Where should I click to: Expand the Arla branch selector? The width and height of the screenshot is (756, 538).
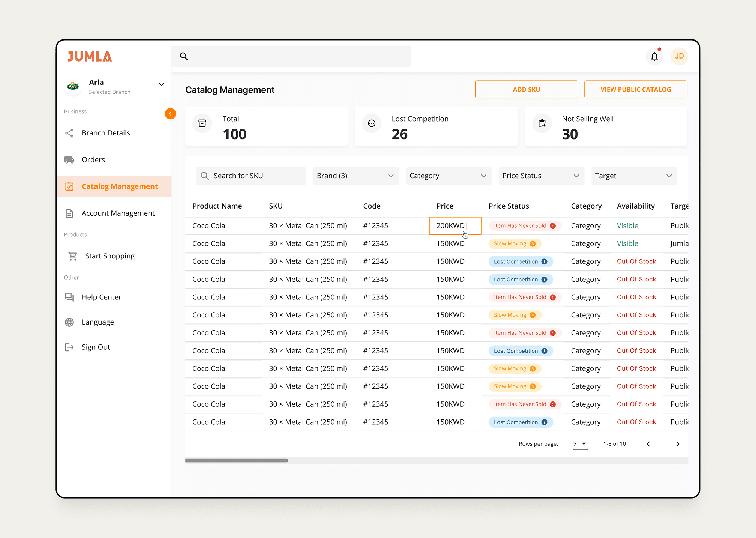pos(161,84)
